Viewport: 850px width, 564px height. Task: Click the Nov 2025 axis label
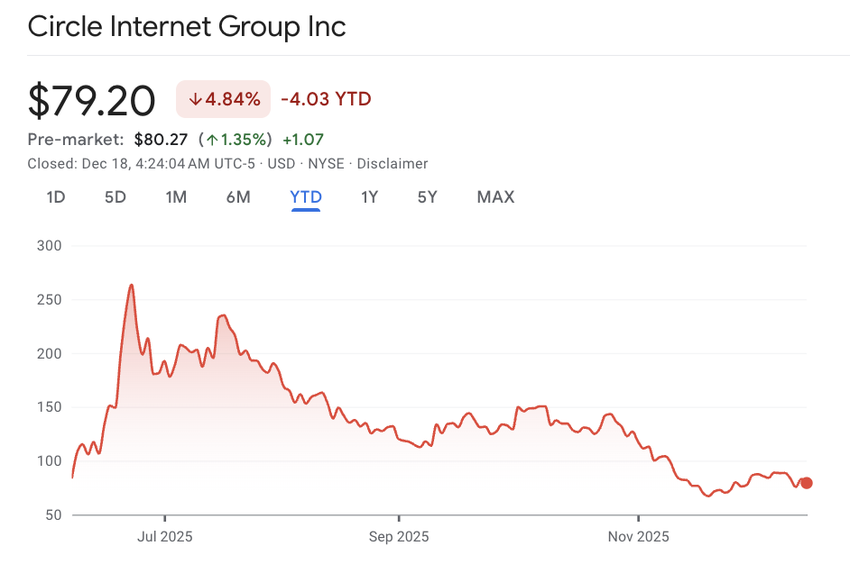pyautogui.click(x=638, y=536)
